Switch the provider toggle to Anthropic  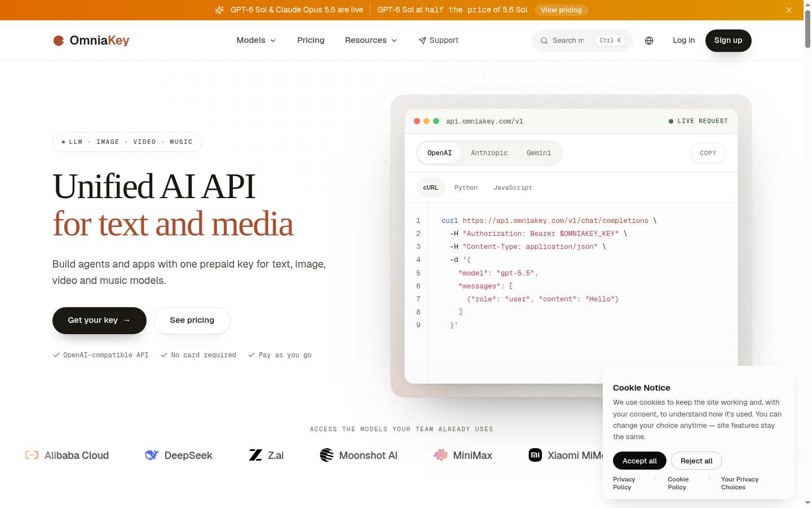[489, 153]
